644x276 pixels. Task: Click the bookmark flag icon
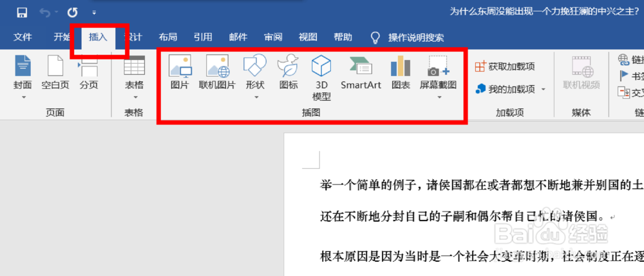click(x=624, y=75)
